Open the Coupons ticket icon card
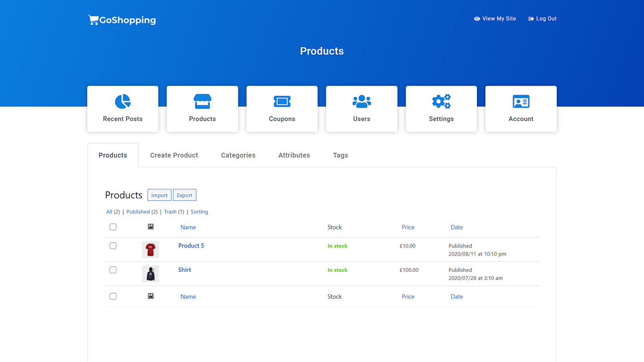 [282, 109]
